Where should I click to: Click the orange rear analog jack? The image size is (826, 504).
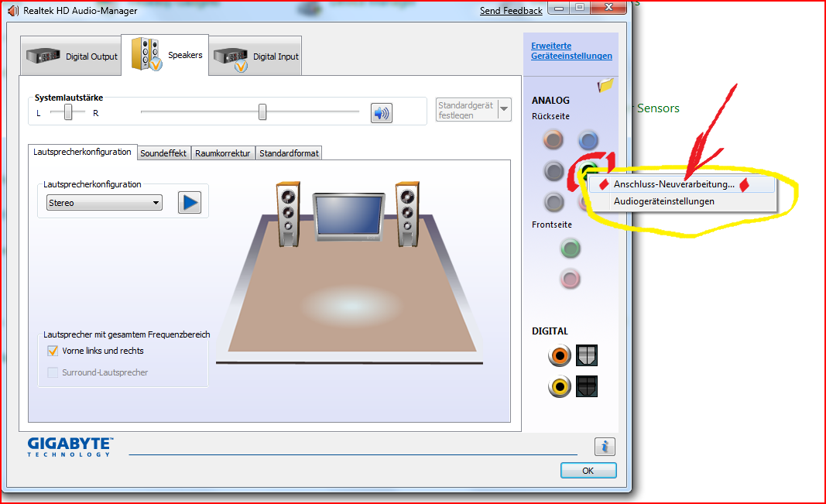pos(554,139)
